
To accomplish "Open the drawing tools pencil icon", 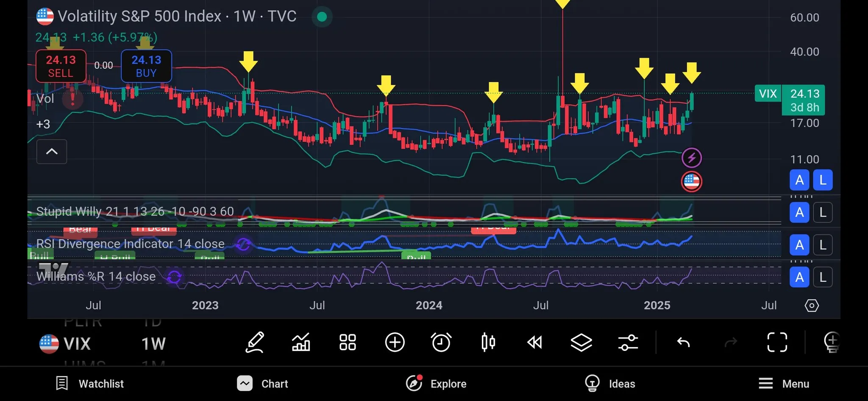I will point(255,342).
